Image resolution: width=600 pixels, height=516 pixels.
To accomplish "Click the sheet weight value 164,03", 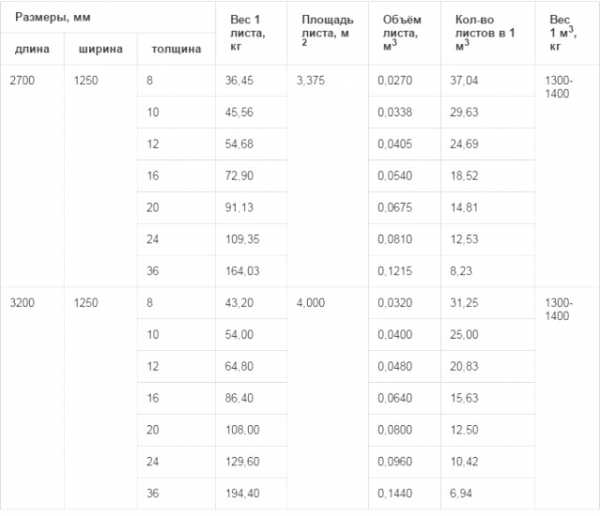I will tap(247, 270).
